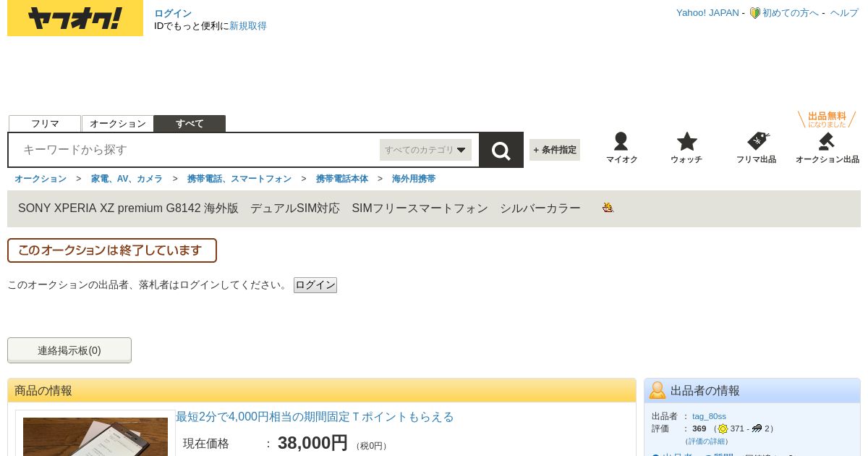The height and width of the screenshot is (456, 868).
Task: Click the 出品無料 promotional badge
Action: click(x=827, y=119)
